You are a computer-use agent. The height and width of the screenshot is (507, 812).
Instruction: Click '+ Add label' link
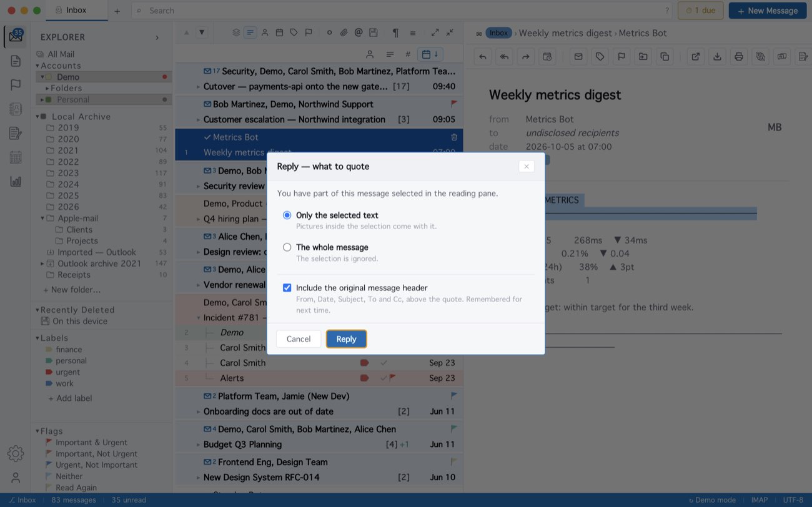point(70,398)
